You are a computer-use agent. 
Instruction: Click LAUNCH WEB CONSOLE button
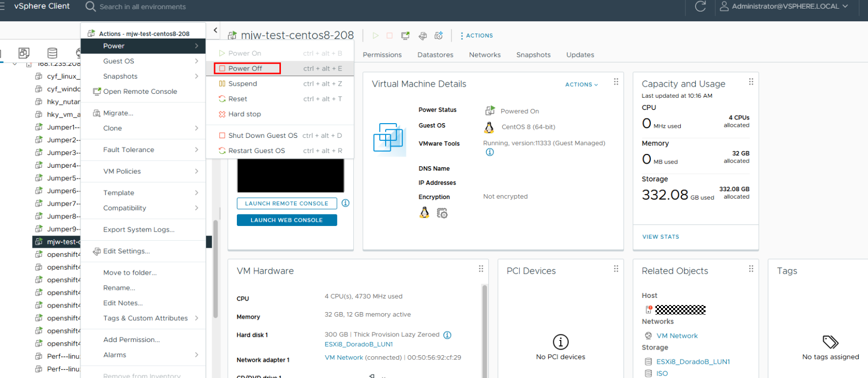pos(286,220)
